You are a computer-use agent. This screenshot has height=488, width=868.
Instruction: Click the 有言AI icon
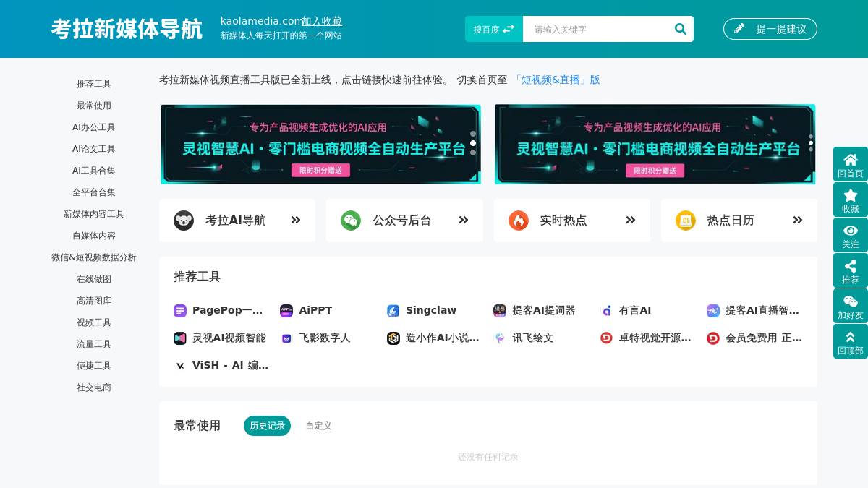(607, 311)
